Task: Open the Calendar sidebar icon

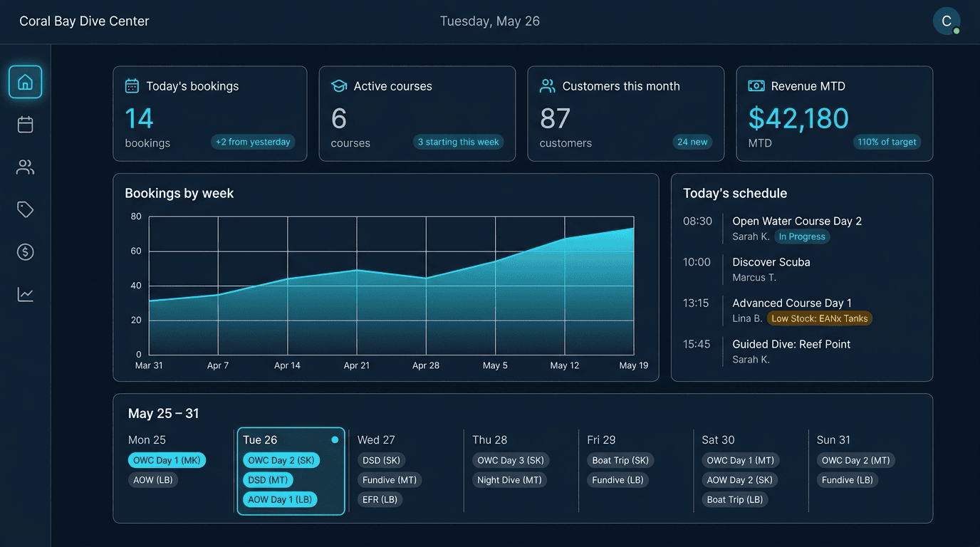Action: [x=25, y=125]
